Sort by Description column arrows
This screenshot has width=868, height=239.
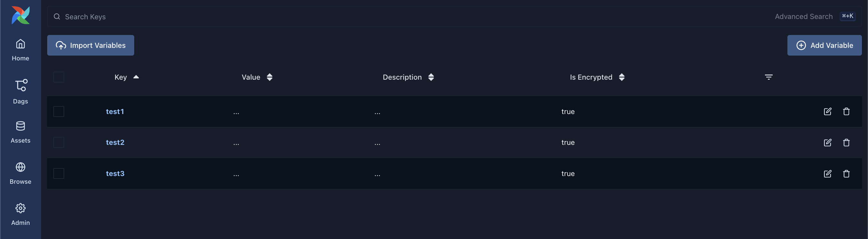pyautogui.click(x=431, y=77)
